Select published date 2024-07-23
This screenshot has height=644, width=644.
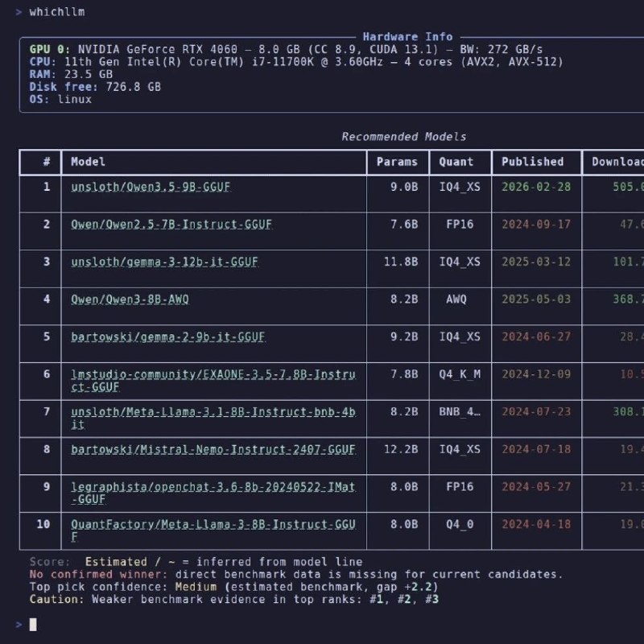(x=536, y=412)
